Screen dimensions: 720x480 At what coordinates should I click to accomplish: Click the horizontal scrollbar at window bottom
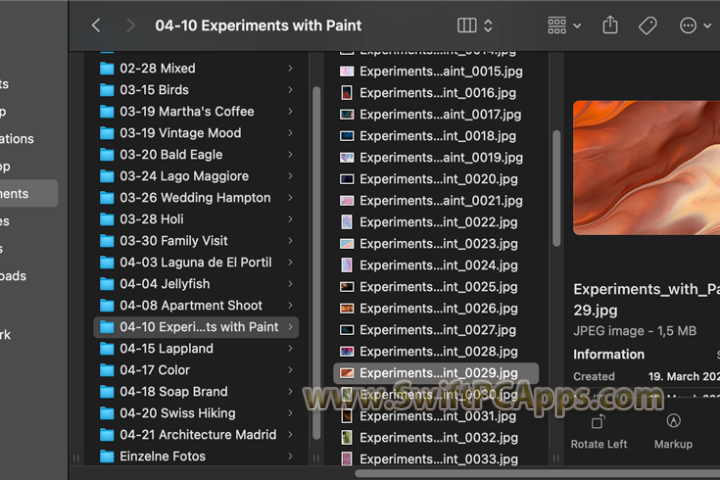coord(537,474)
